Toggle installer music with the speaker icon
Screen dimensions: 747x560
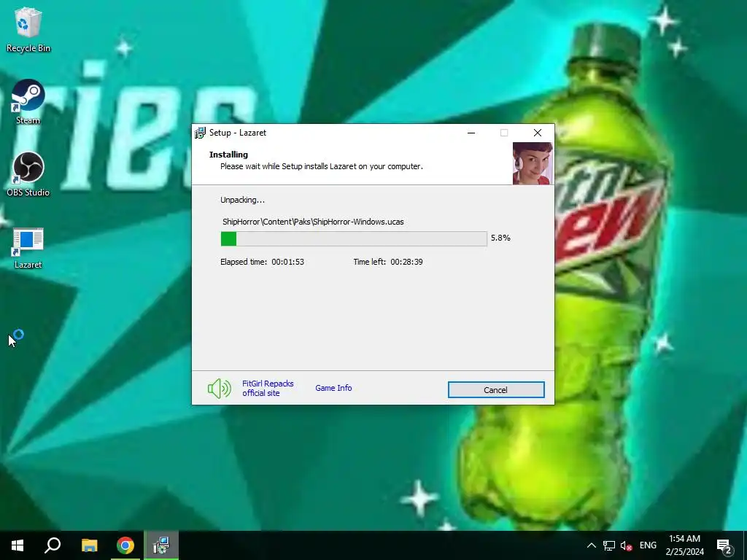point(219,389)
